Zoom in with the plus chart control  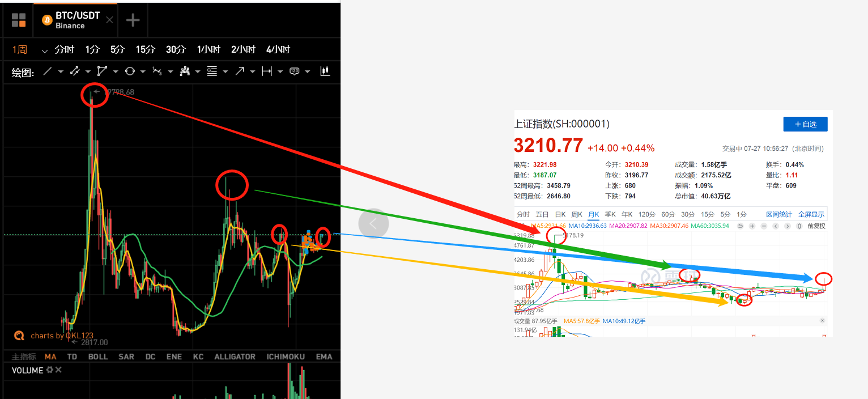tap(752, 226)
